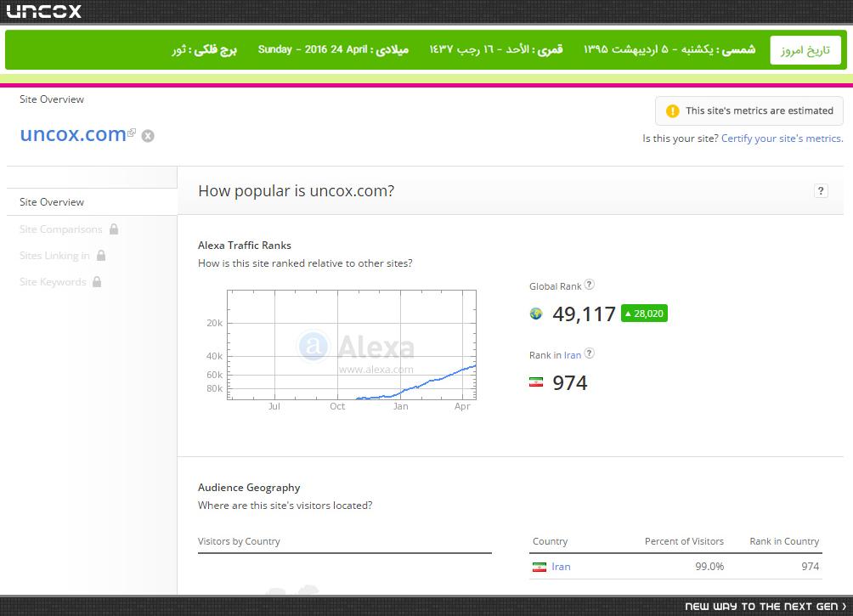The width and height of the screenshot is (853, 616).
Task: Click the NEW WAY TO THE NEXT GEN footer text
Action: click(761, 606)
